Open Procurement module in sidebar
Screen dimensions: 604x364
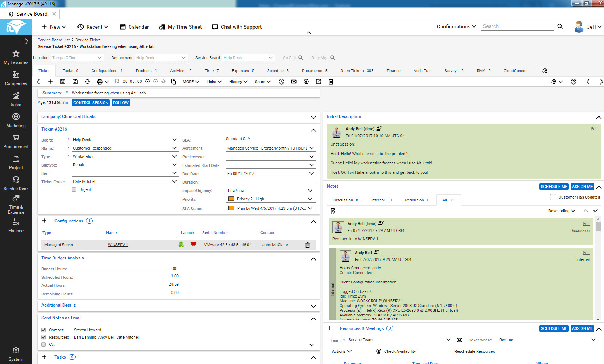pyautogui.click(x=16, y=141)
